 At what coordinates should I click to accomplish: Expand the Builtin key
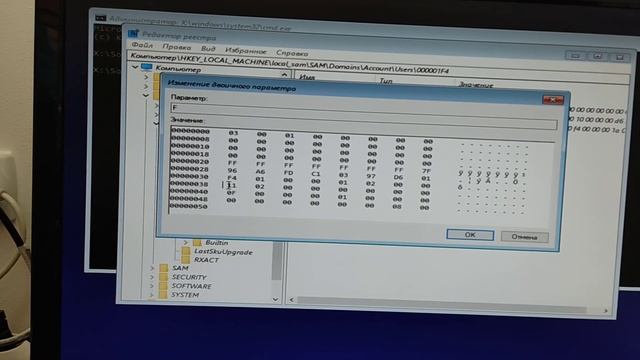coord(186,242)
